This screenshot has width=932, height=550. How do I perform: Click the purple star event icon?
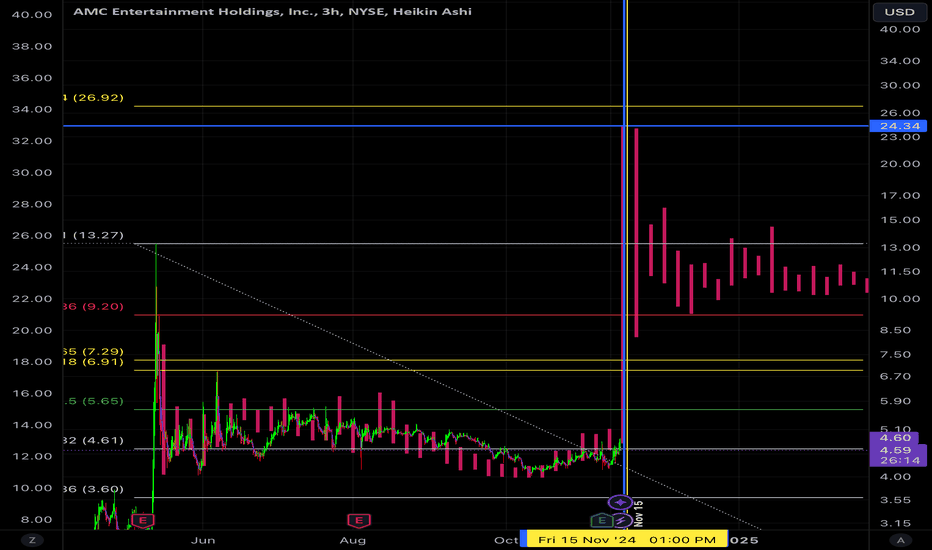click(x=620, y=502)
